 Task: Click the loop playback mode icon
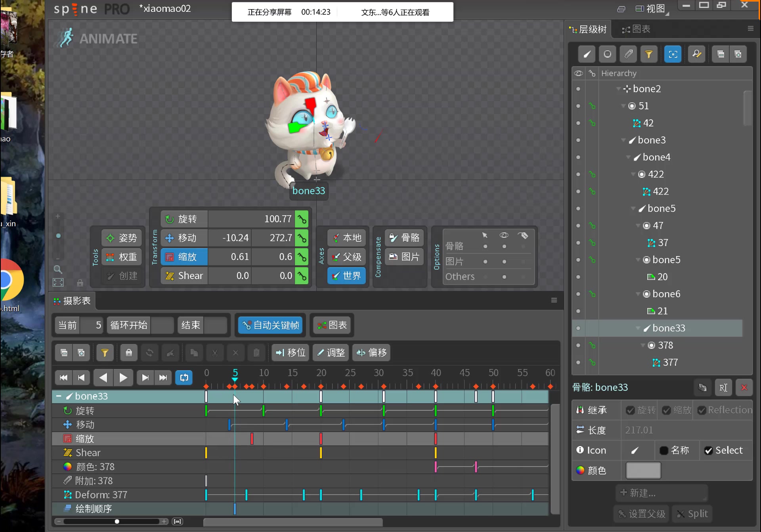tap(184, 377)
